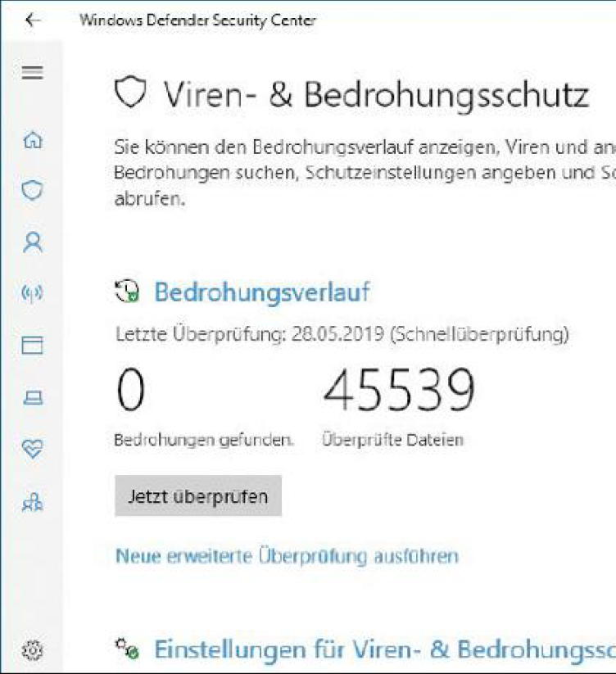Open family options sidebar icon
This screenshot has width=616, height=674.
32,502
